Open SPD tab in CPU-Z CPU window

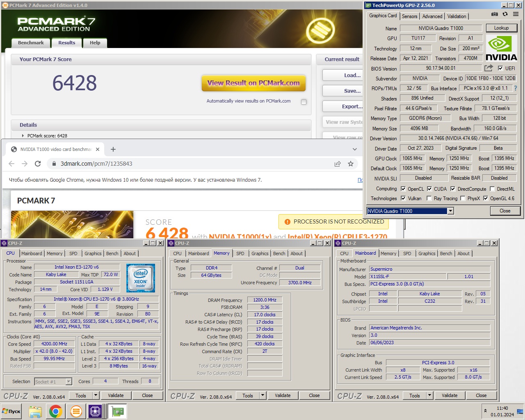[73, 253]
